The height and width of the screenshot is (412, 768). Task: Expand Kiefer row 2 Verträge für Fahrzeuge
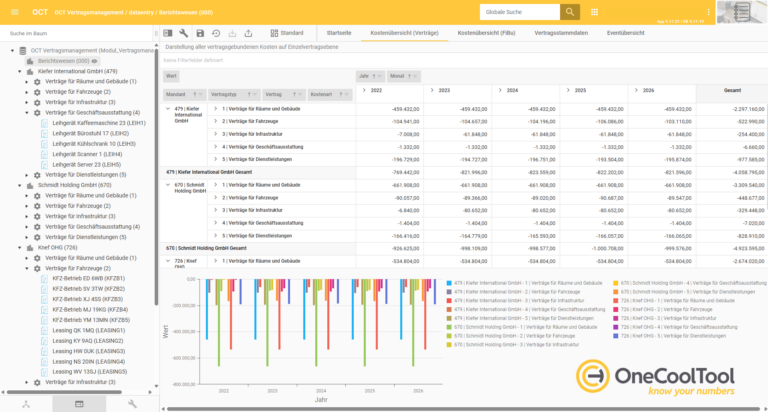point(215,121)
